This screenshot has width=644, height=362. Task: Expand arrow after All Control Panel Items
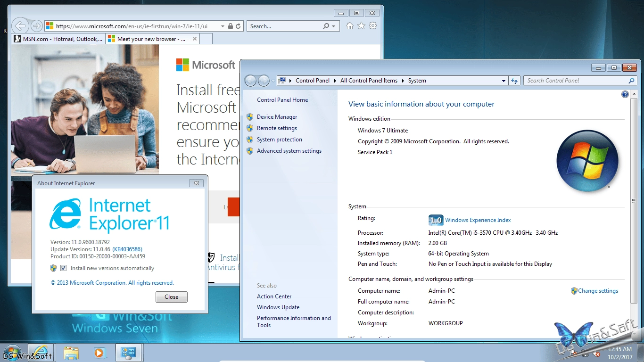click(x=403, y=81)
